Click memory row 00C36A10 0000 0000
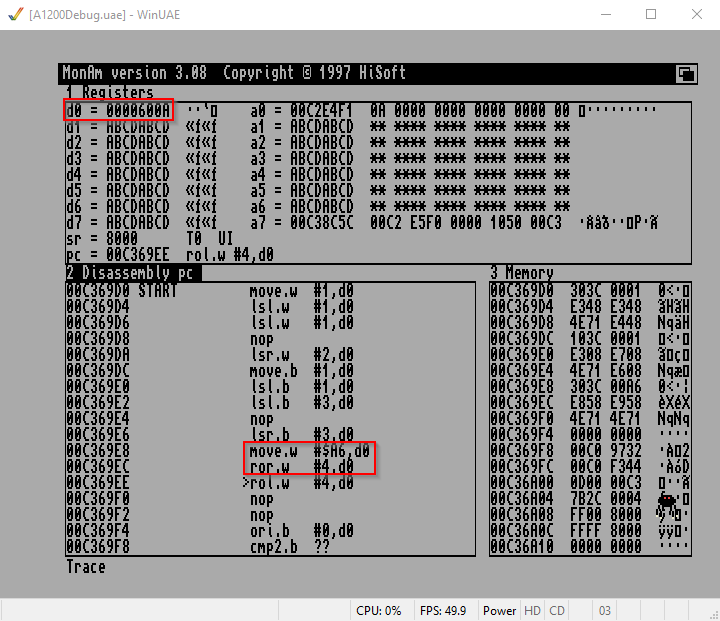This screenshot has height=621, width=720. coord(590,548)
